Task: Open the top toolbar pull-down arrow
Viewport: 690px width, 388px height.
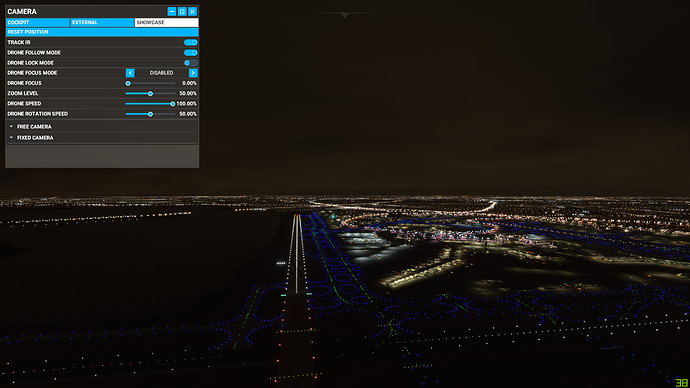Action: 345,15
